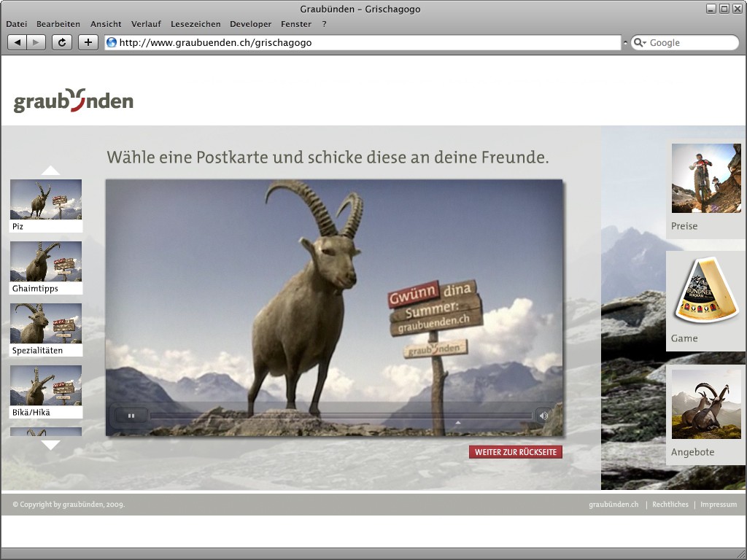The image size is (747, 560).
Task: Open the Preise mountain biker tile
Action: (706, 189)
